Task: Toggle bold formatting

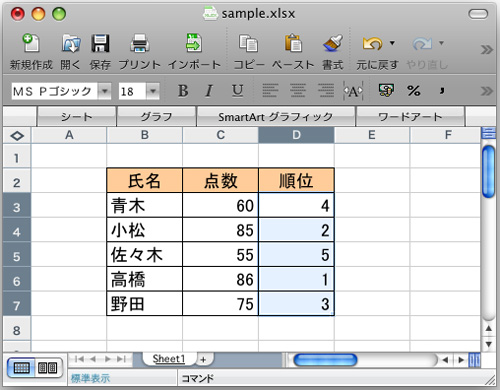Action: [x=183, y=91]
